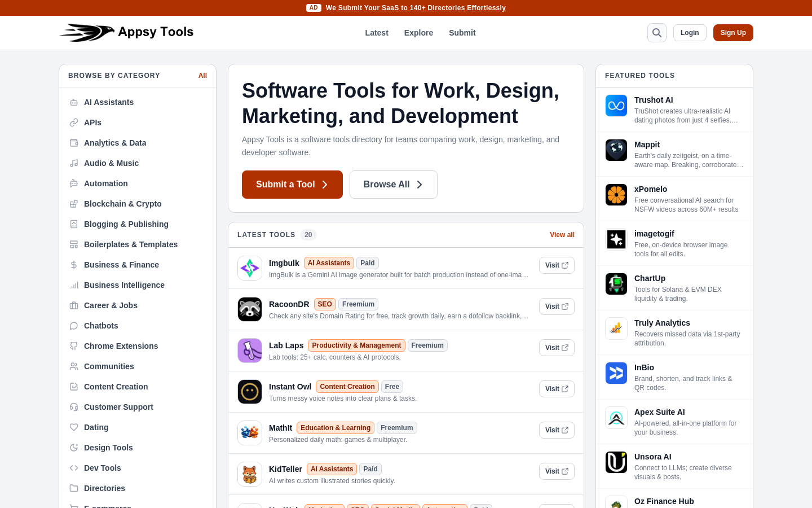Visit RacoonDR via its Visit button

557,306
